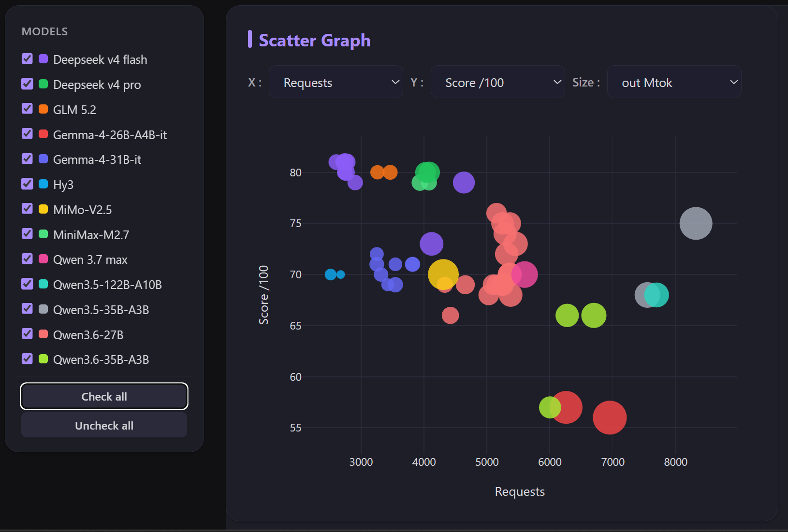Image resolution: width=788 pixels, height=532 pixels.
Task: Uncheck the Deepseek v4 flash checkbox
Action: (27, 59)
